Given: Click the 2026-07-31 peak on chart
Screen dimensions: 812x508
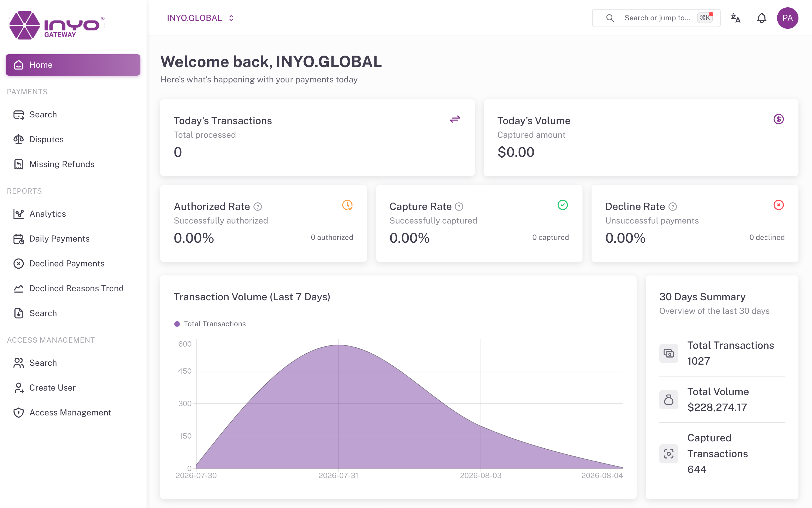Looking at the screenshot, I should coord(339,345).
